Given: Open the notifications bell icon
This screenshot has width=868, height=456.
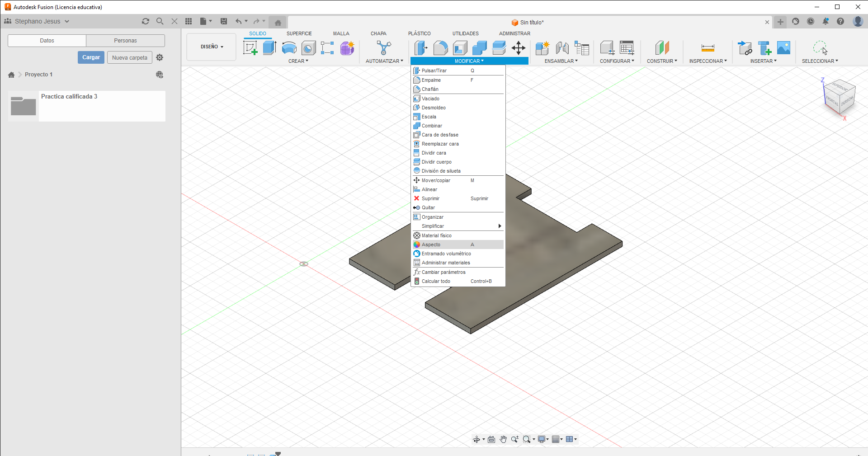Looking at the screenshot, I should pos(826,21).
